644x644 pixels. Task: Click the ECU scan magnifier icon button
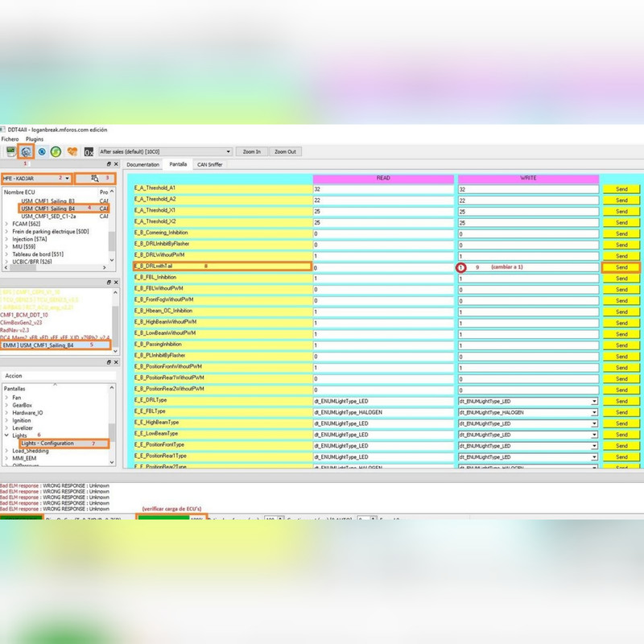click(x=95, y=178)
